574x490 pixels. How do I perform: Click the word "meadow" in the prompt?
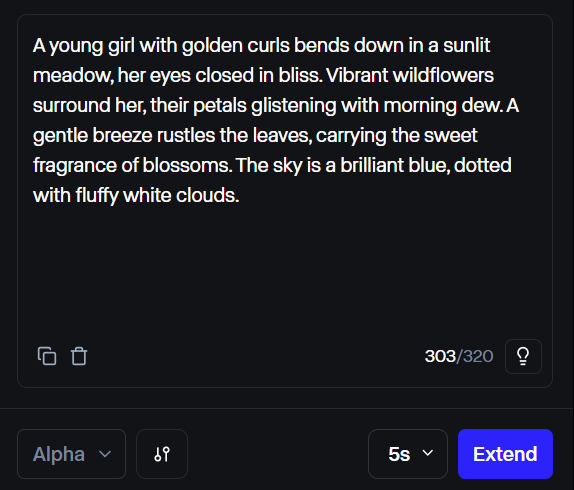71,75
